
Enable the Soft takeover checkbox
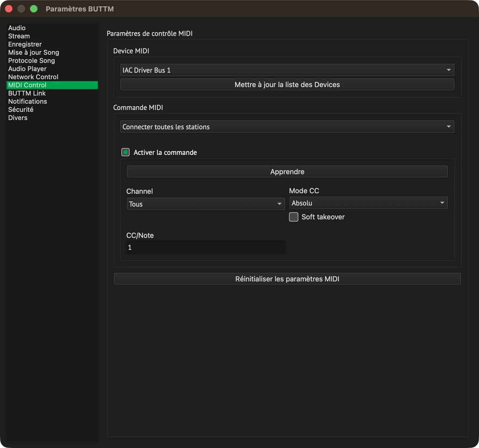point(294,217)
